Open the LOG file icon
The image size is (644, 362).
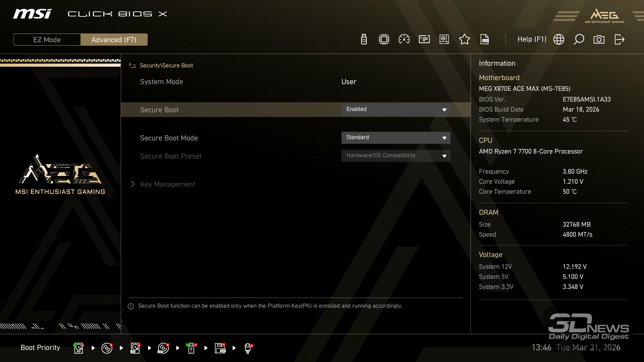click(484, 40)
